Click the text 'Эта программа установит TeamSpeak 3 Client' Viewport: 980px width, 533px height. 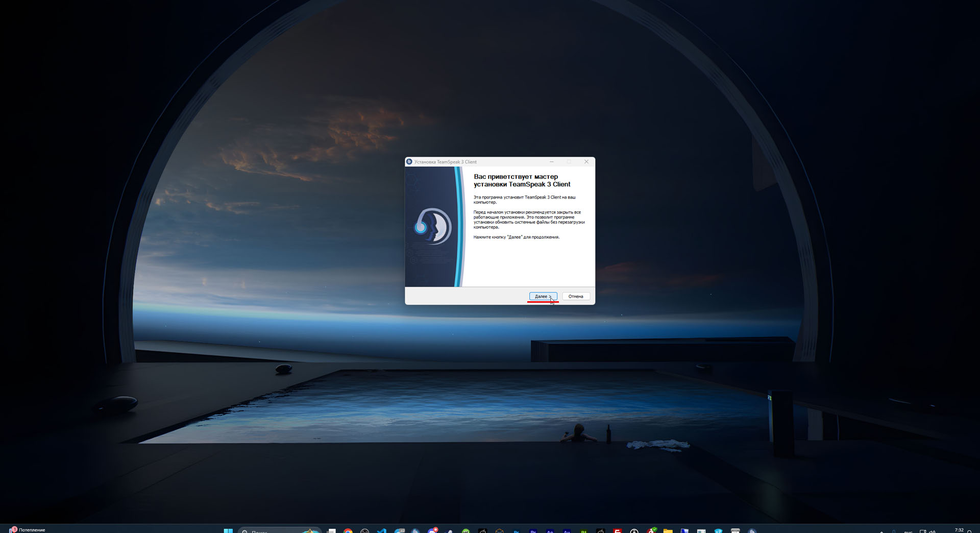(x=524, y=200)
